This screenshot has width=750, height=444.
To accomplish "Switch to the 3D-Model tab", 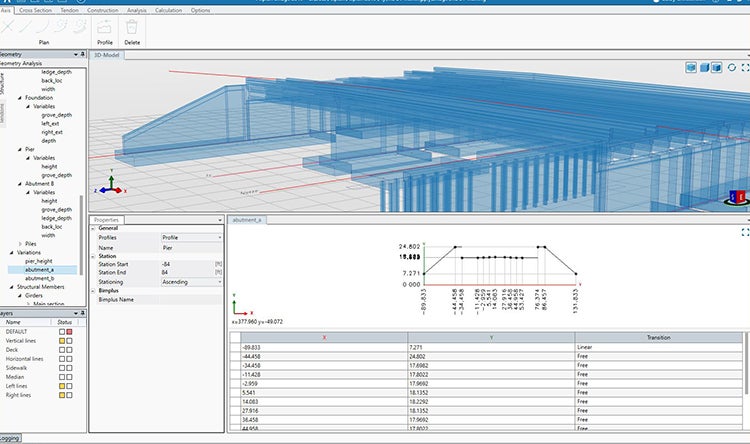I will pos(106,55).
